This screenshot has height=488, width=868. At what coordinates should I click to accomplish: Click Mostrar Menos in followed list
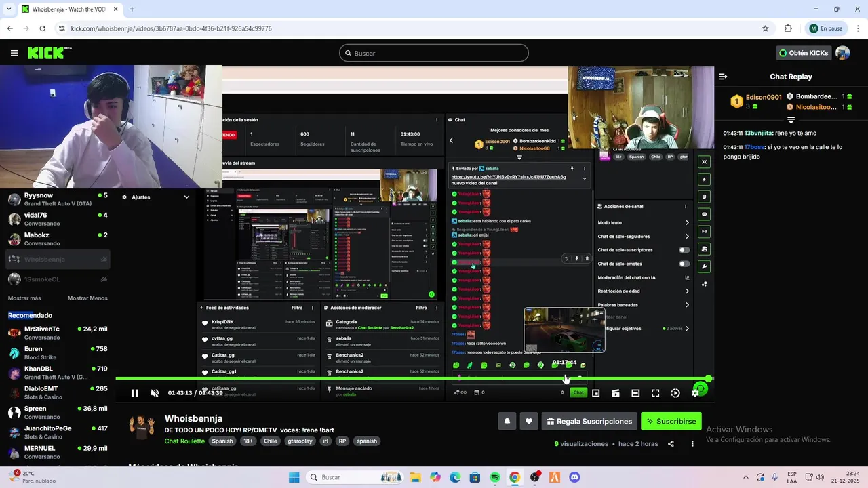[87, 298]
